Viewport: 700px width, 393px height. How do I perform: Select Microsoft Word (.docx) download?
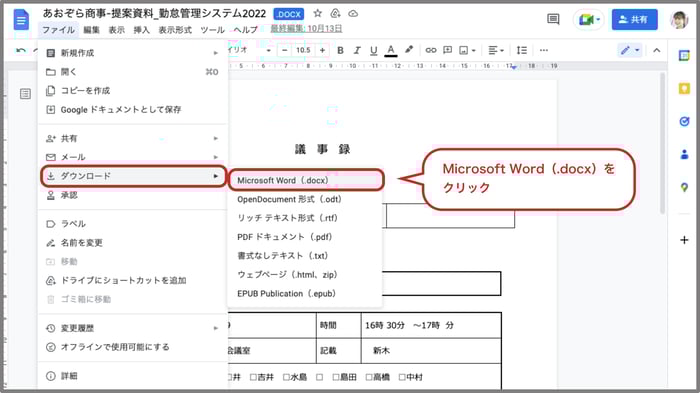(x=306, y=180)
